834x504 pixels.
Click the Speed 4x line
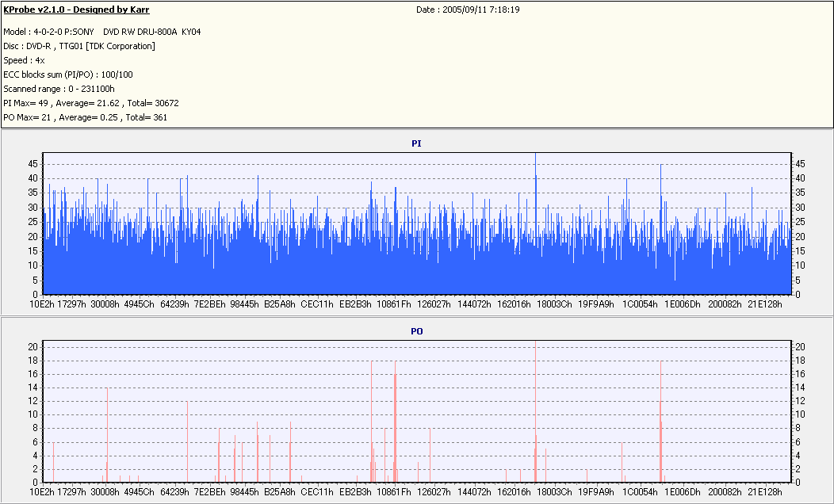24,60
